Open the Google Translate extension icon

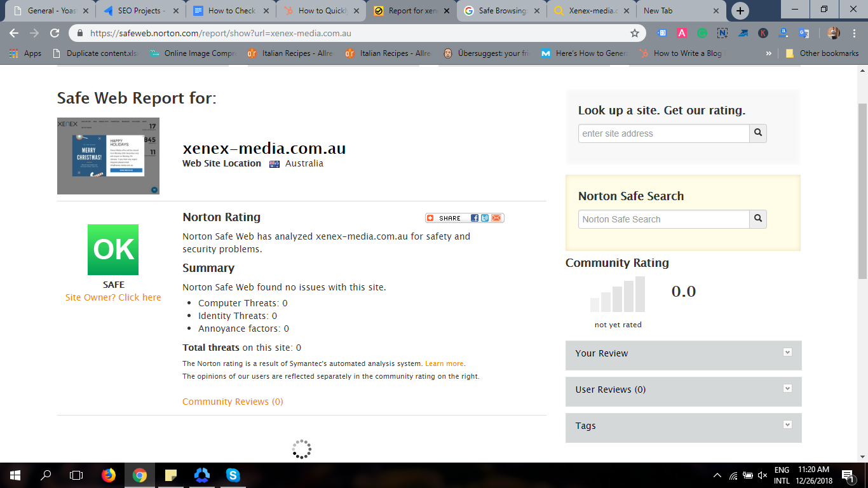804,33
